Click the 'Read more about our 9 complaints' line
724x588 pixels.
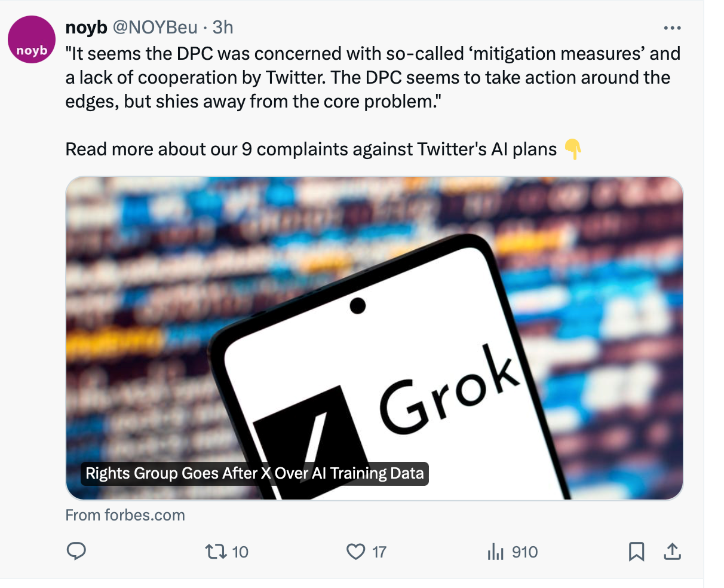(311, 149)
